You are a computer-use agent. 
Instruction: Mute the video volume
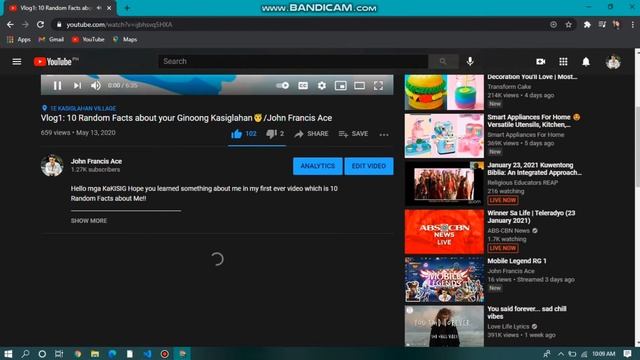click(x=96, y=85)
